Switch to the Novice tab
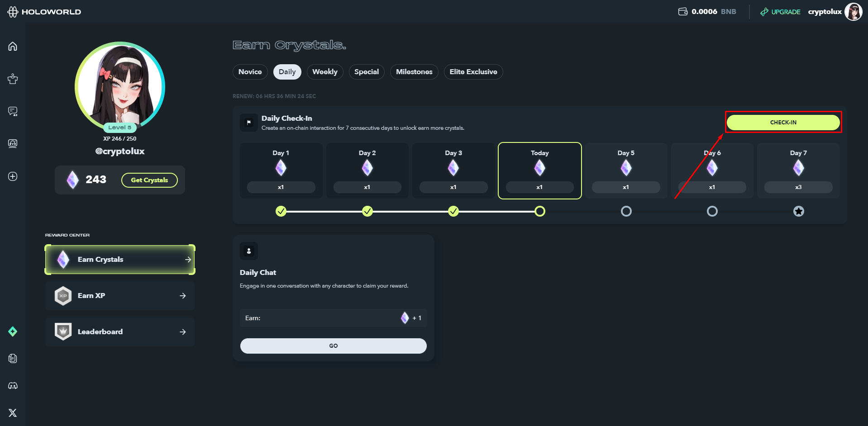 click(x=250, y=72)
